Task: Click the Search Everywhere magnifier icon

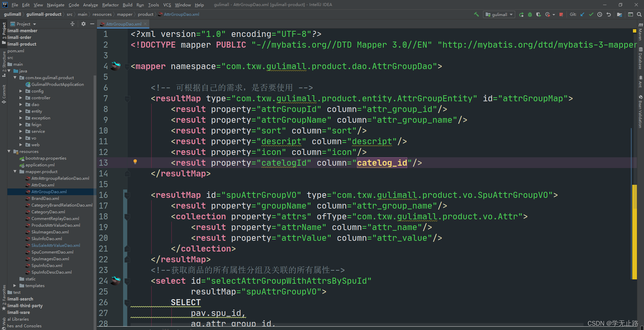Action: click(x=639, y=14)
